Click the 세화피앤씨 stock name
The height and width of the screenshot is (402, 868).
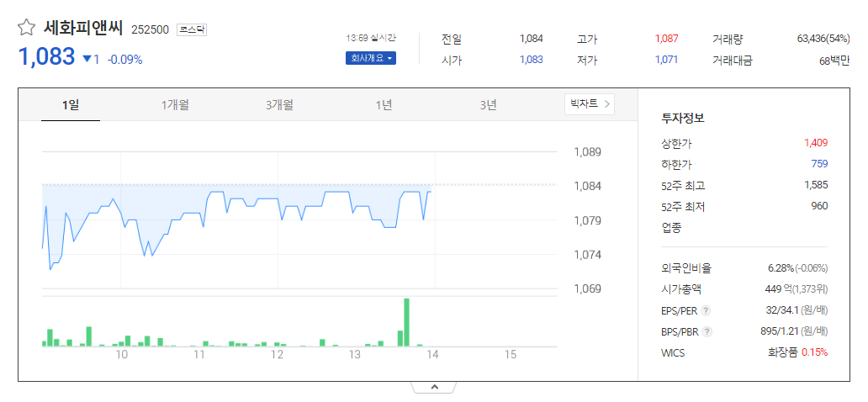(82, 28)
